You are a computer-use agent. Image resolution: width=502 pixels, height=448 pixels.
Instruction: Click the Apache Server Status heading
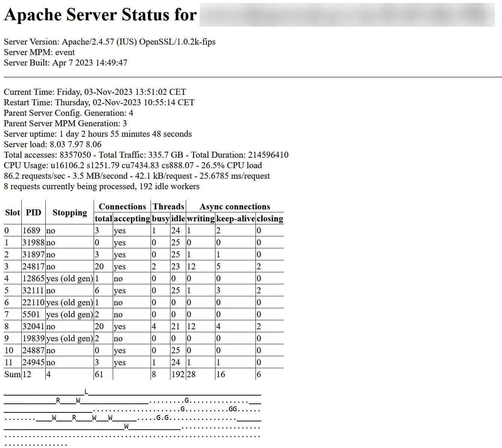pos(100,15)
